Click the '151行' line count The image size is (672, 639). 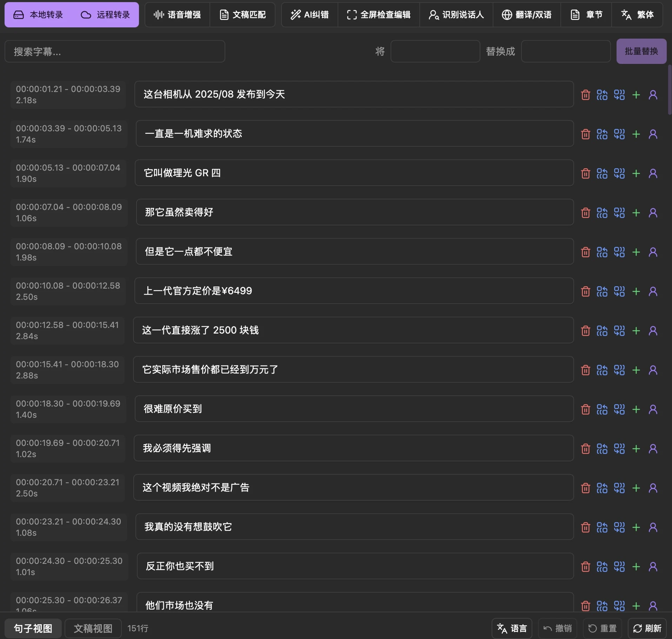138,628
